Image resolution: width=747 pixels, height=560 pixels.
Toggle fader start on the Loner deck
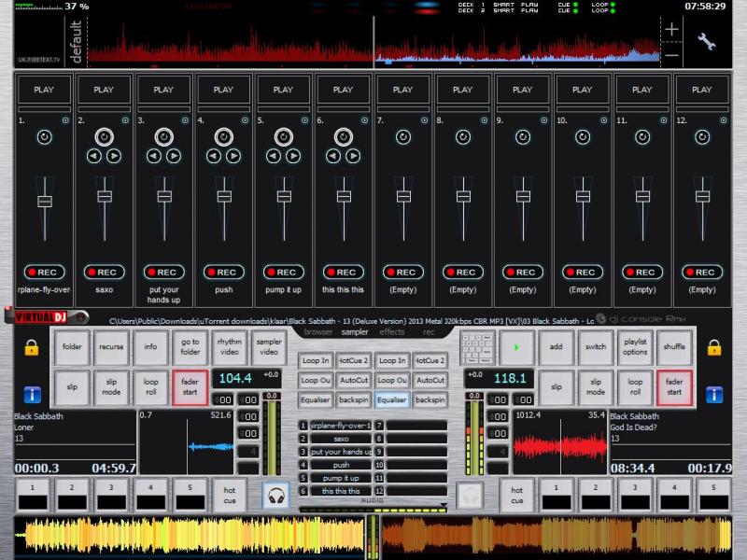click(x=190, y=387)
